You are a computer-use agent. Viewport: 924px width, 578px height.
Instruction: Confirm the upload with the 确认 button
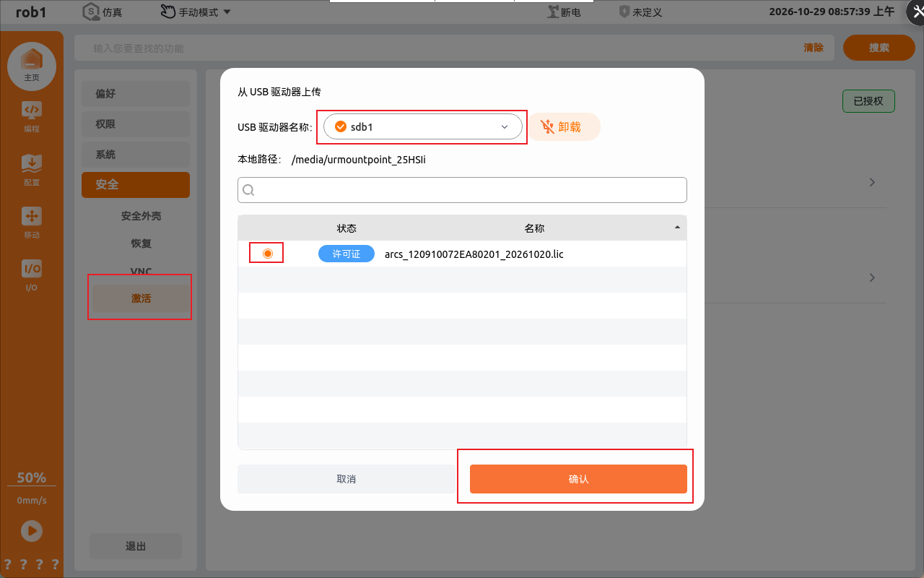tap(578, 479)
